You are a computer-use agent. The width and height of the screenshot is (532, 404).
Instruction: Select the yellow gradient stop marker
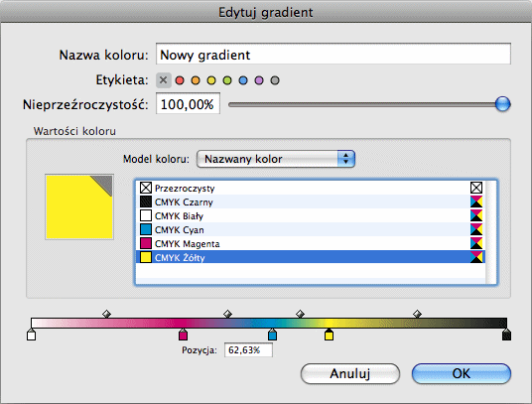tap(329, 335)
